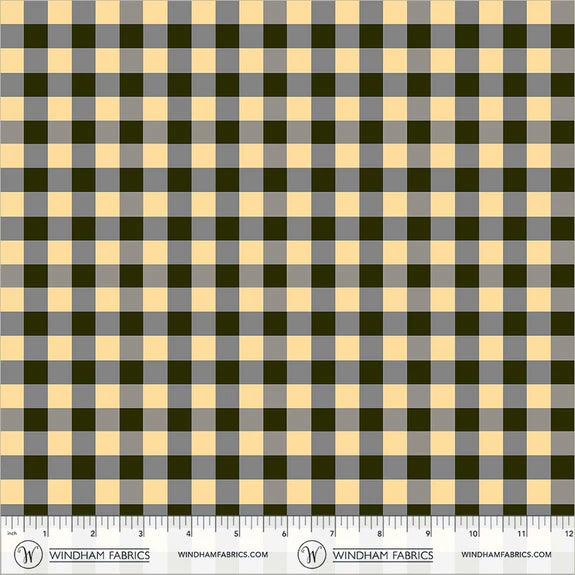Open the left WINDHAMFABRICS.COM link
This screenshot has width=575, height=575.
(223, 555)
